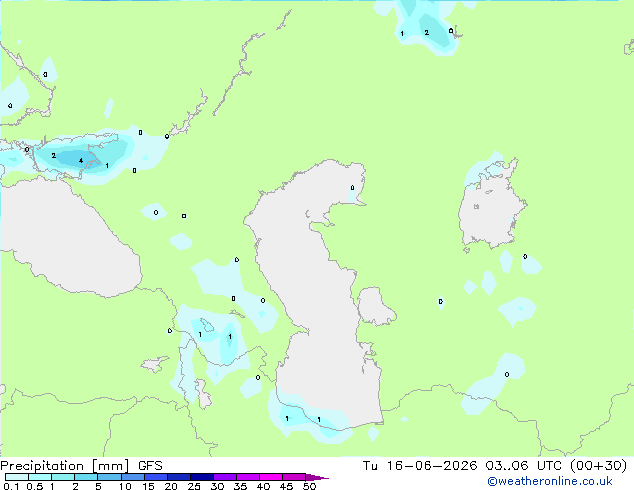Click the legend arrow tip above 50 mm
Viewport: 634px width, 490px height.
[317, 477]
